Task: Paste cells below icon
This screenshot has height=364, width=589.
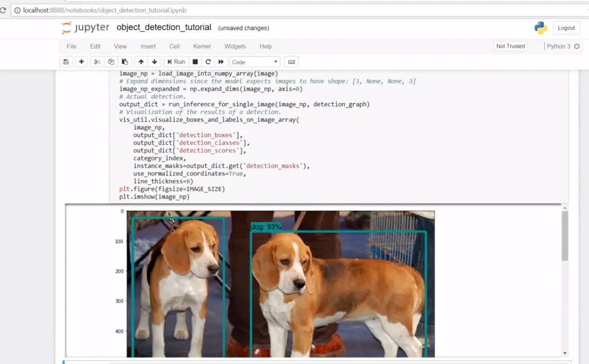Action: 125,61
